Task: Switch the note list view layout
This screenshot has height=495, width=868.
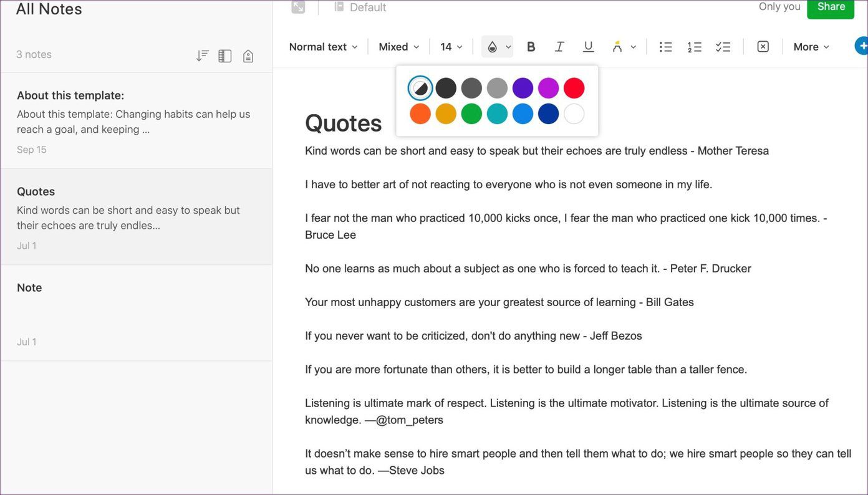Action: [225, 55]
